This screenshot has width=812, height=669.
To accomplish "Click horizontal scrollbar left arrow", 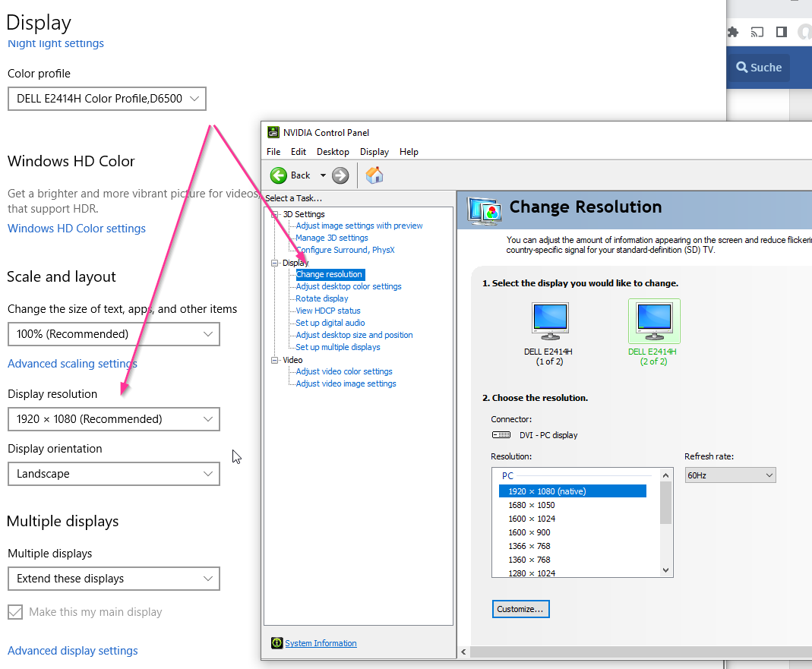I will [x=463, y=652].
